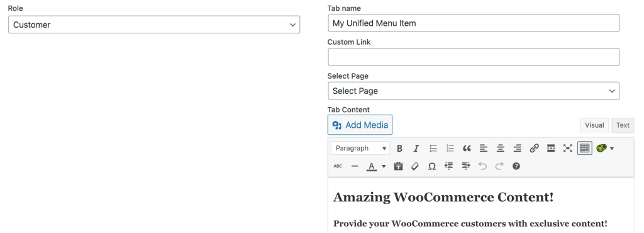The image size is (644, 233).
Task: Focus the Tab name input field
Action: pyautogui.click(x=473, y=23)
